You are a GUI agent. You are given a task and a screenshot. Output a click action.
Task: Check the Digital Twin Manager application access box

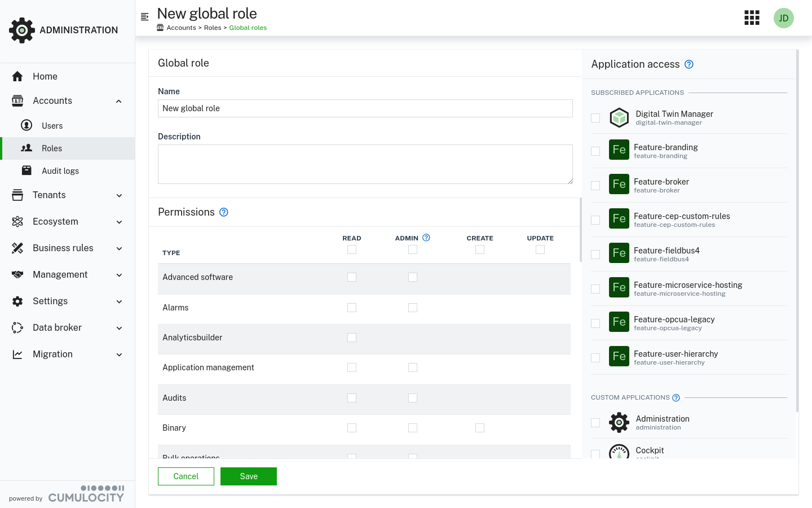pyautogui.click(x=595, y=117)
